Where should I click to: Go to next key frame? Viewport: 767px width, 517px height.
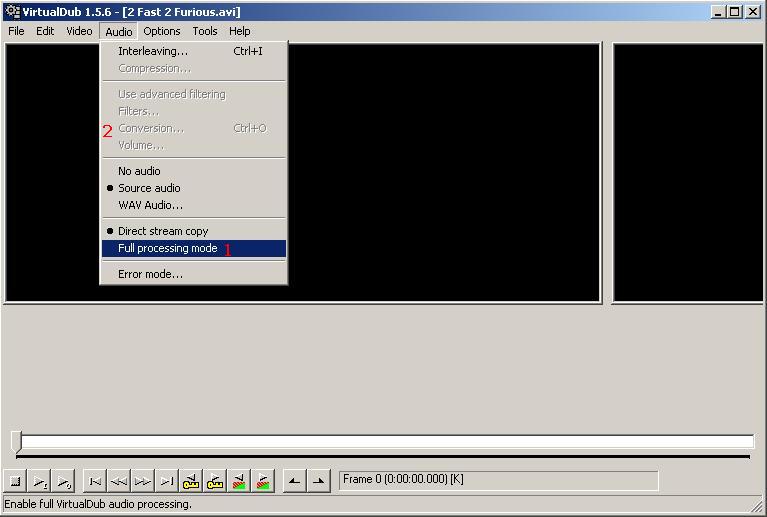[x=215, y=481]
